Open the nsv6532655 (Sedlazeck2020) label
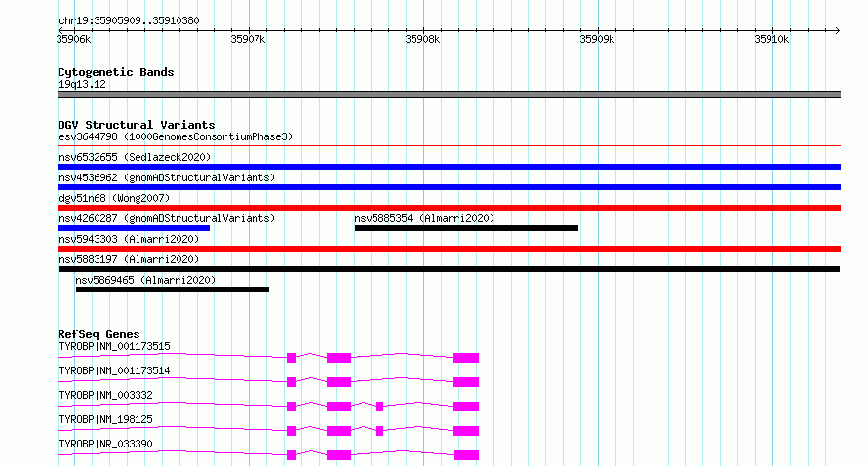The height and width of the screenshot is (466, 868). click(x=135, y=157)
